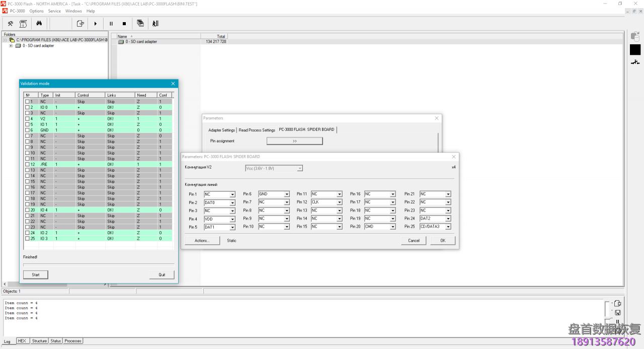The height and width of the screenshot is (349, 644).
Task: Click the hammer and wrench tools icon
Action: click(x=10, y=24)
